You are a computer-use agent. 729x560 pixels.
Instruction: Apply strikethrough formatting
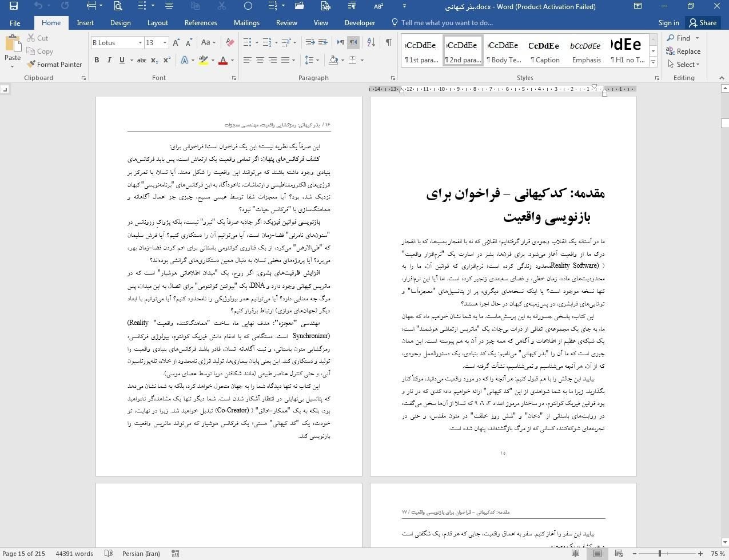coord(141,60)
